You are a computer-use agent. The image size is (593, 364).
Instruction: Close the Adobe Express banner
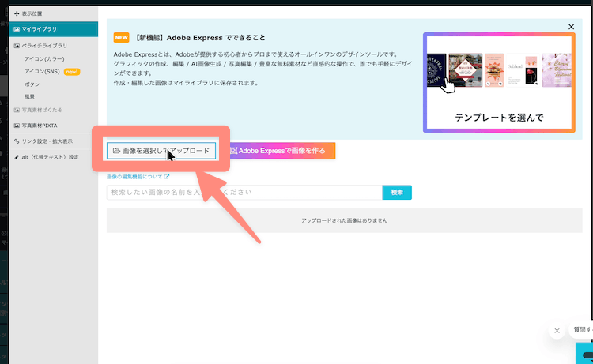571,27
